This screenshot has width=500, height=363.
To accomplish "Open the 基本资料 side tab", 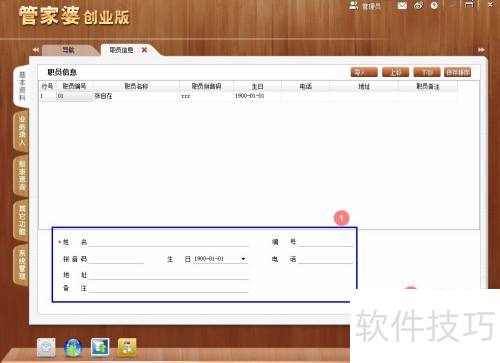I will tap(22, 86).
